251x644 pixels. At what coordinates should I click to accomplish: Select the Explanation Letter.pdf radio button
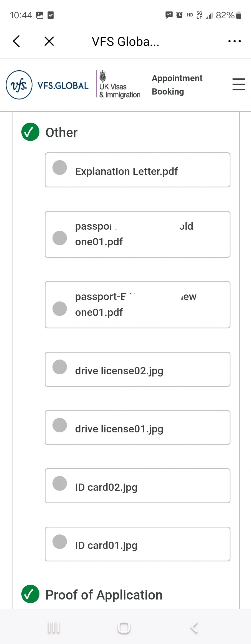pyautogui.click(x=60, y=167)
